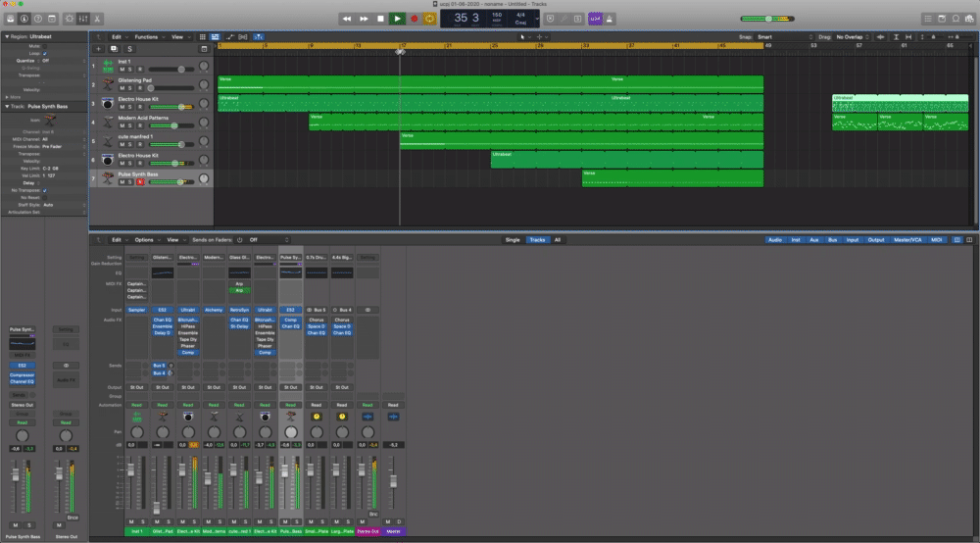Switch mixer view to the All tab
Viewport: 980px width, 543px height.
click(x=558, y=239)
